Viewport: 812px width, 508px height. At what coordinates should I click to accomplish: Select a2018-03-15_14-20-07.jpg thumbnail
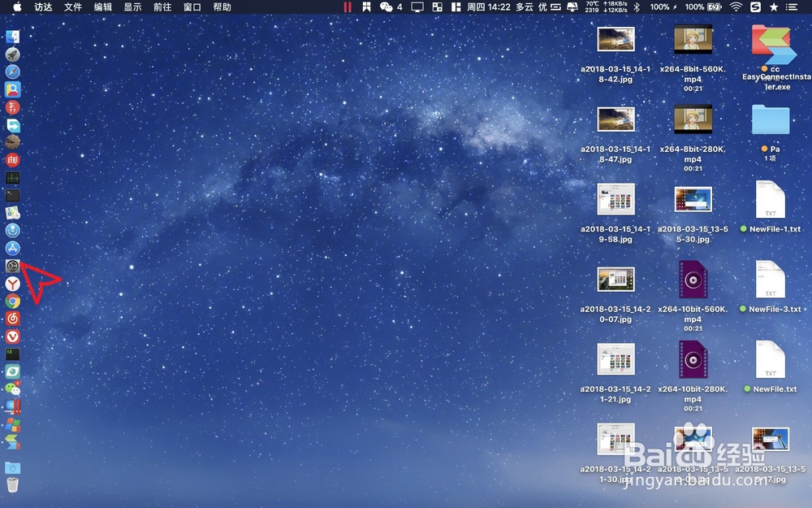(x=615, y=280)
